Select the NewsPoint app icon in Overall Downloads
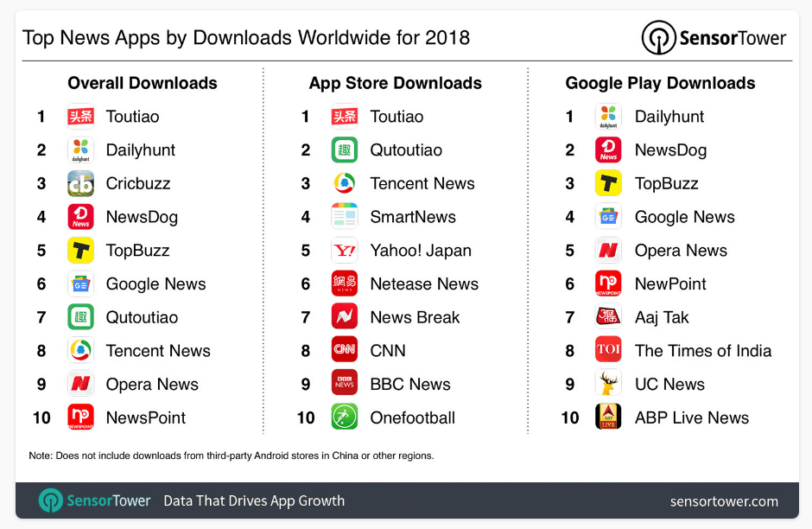Screen dimensions: 812x529 coord(81,417)
